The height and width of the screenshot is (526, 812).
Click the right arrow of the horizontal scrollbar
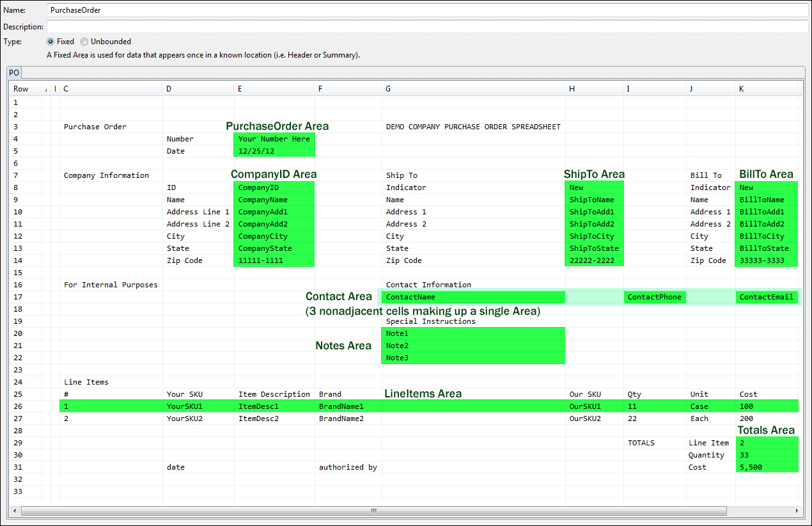(x=797, y=511)
